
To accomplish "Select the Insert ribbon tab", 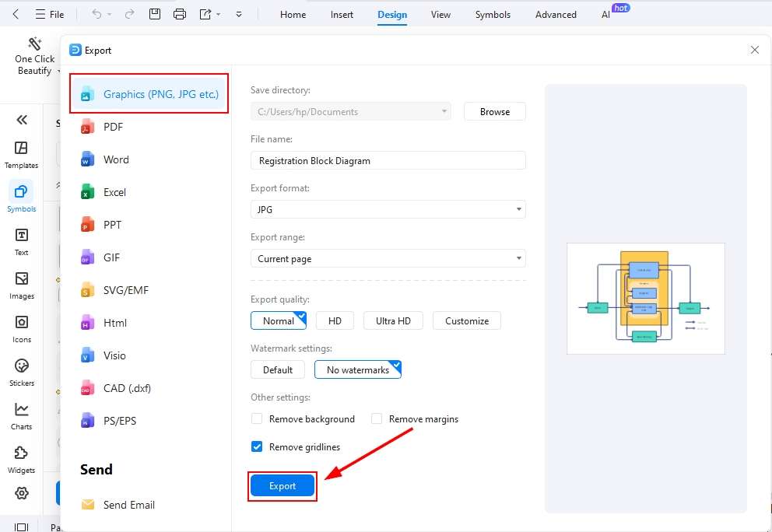I will coord(342,14).
